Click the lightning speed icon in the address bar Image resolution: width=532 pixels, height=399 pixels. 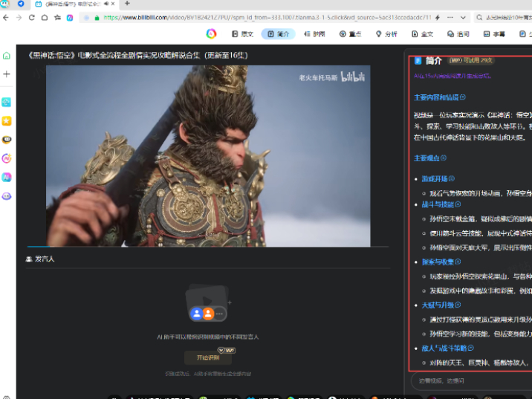[438, 18]
